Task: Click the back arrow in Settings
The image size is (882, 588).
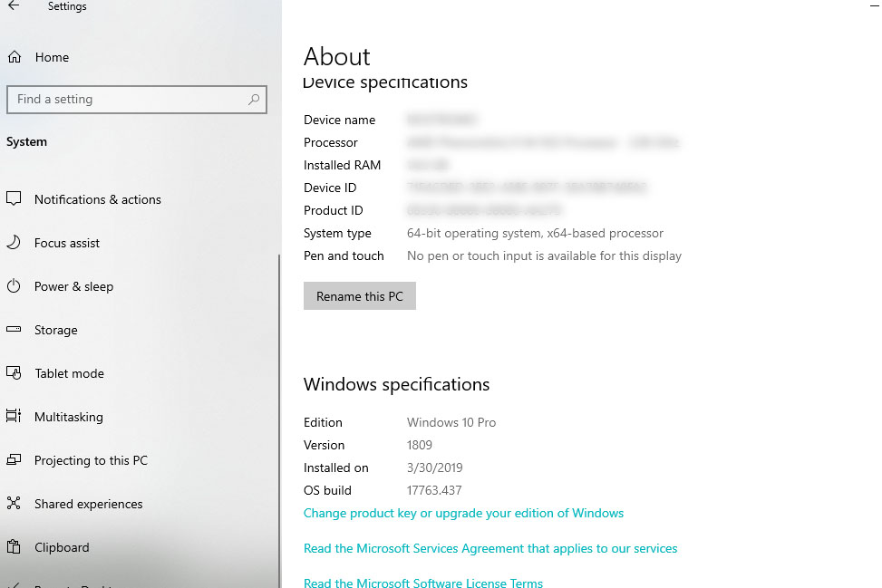Action: pos(14,6)
